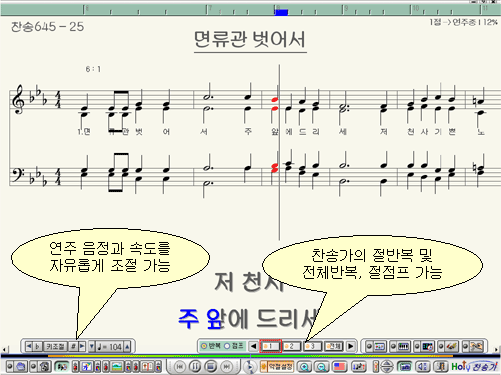Select verse 1 button
501x375 pixels.
coord(271,346)
